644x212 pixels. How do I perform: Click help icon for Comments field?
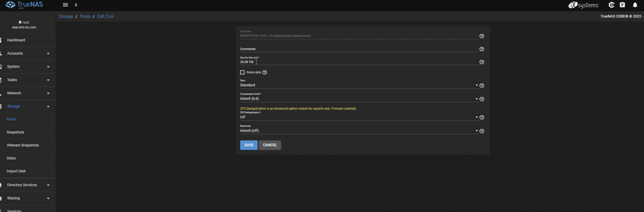tap(482, 49)
